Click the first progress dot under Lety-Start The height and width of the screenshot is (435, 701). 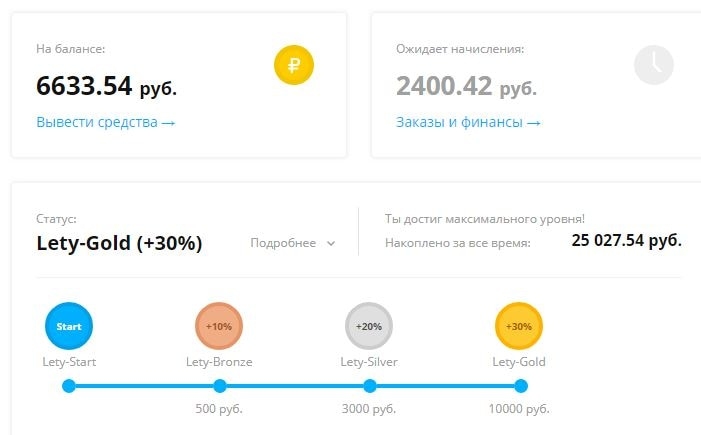tap(69, 386)
